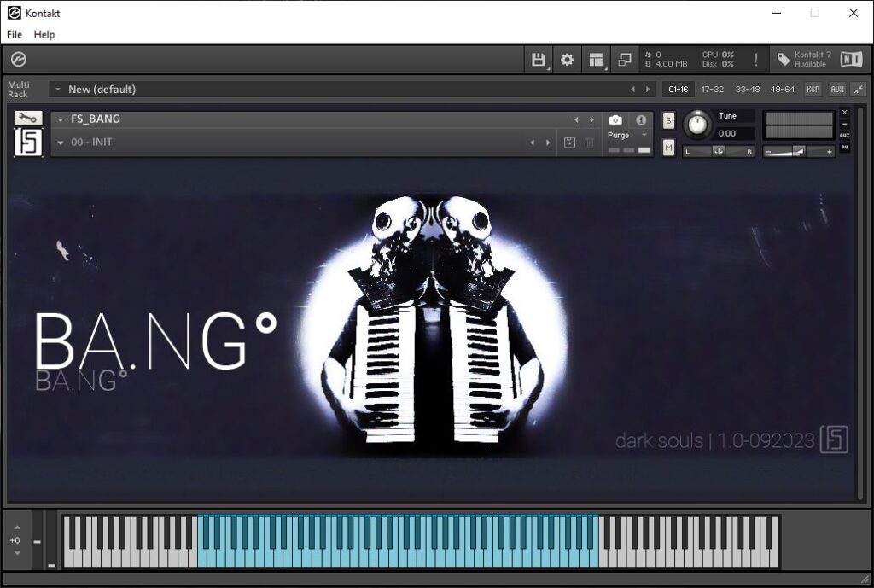Load next instrument beside FS_BANG
This screenshot has width=874, height=588.
pyautogui.click(x=592, y=119)
